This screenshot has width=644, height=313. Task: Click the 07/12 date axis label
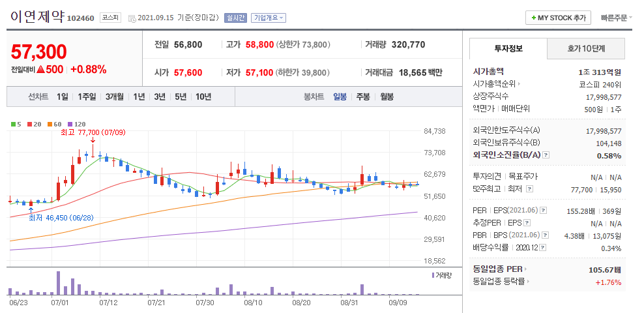pos(109,303)
